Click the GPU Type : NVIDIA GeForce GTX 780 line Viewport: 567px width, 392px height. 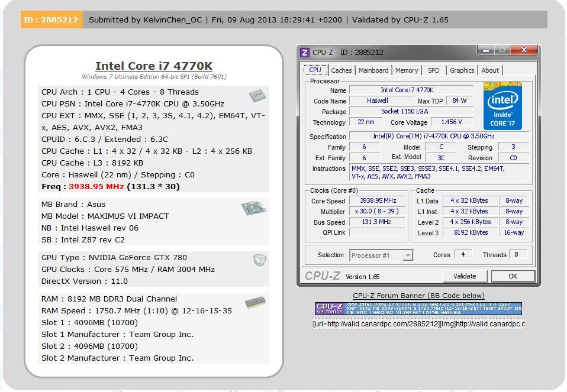114,258
